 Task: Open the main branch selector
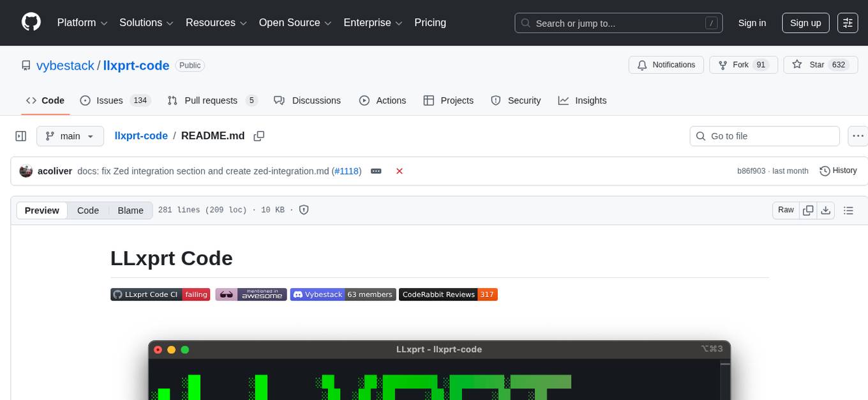click(x=70, y=135)
